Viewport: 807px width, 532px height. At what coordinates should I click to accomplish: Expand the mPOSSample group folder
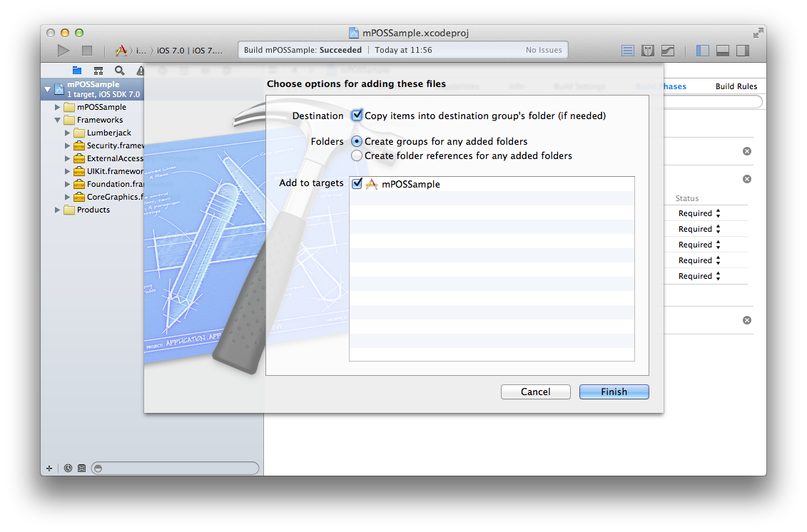click(x=57, y=107)
